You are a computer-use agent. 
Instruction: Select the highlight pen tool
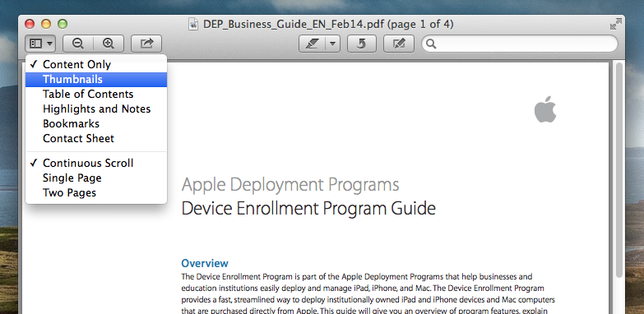313,44
